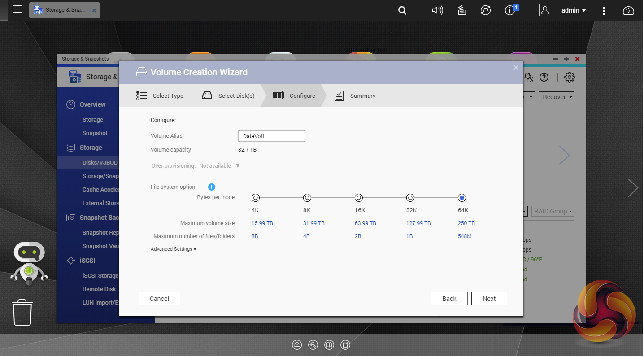The image size is (644, 357).
Task: Click Cancel button in wizard
Action: click(159, 299)
